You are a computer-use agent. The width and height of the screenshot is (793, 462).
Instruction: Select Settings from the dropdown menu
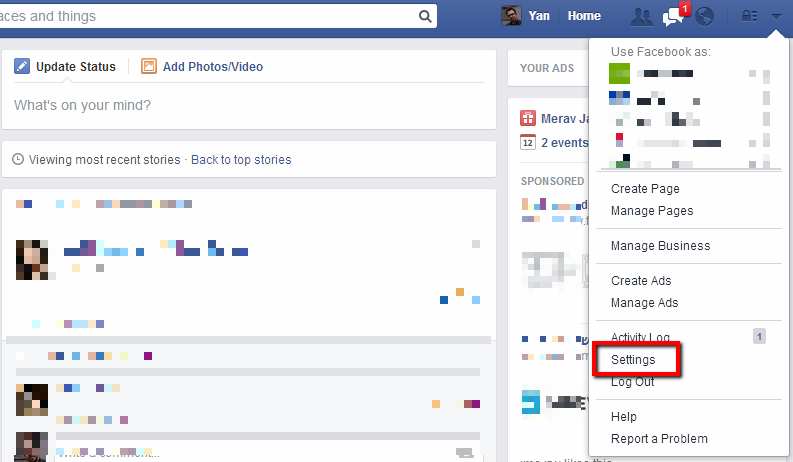coord(633,360)
